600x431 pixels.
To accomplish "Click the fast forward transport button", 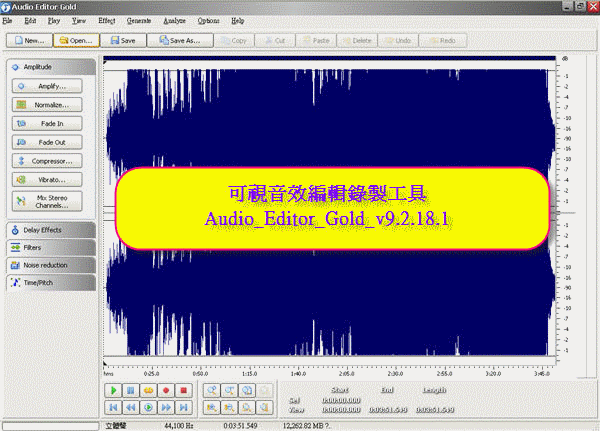I will pyautogui.click(x=166, y=407).
